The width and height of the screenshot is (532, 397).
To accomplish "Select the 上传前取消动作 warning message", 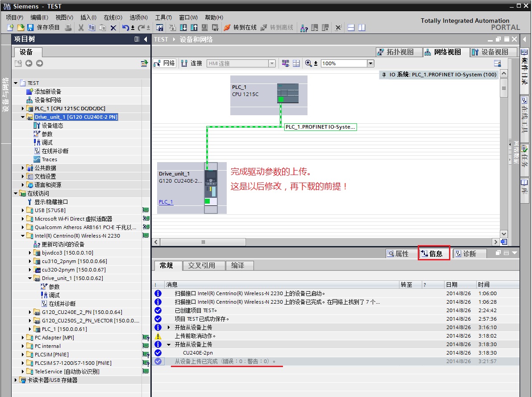I will pos(195,336).
